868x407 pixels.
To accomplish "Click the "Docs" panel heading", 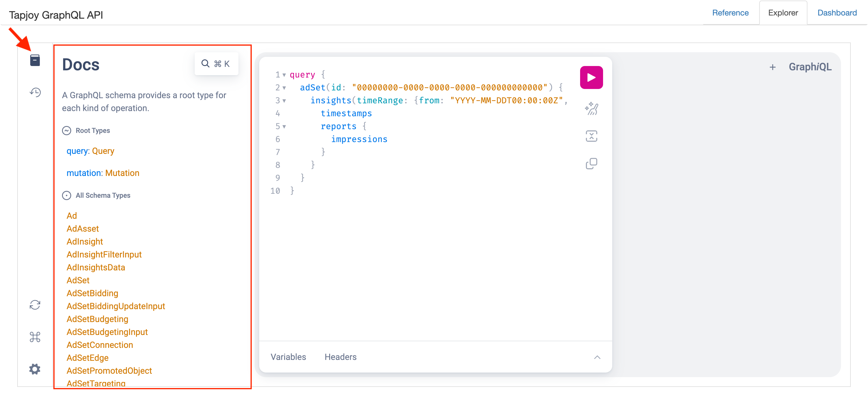I will [x=81, y=65].
